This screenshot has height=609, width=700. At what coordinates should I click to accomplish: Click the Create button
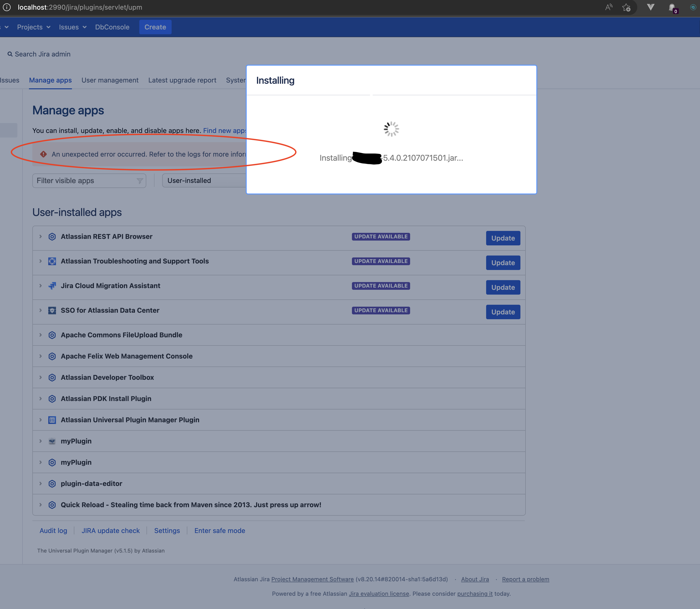click(155, 27)
